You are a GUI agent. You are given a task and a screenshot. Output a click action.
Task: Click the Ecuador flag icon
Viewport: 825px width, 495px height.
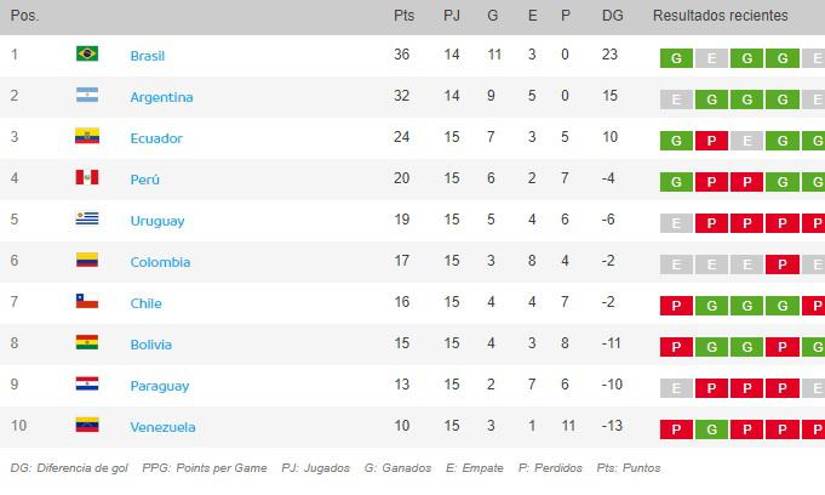click(x=87, y=137)
